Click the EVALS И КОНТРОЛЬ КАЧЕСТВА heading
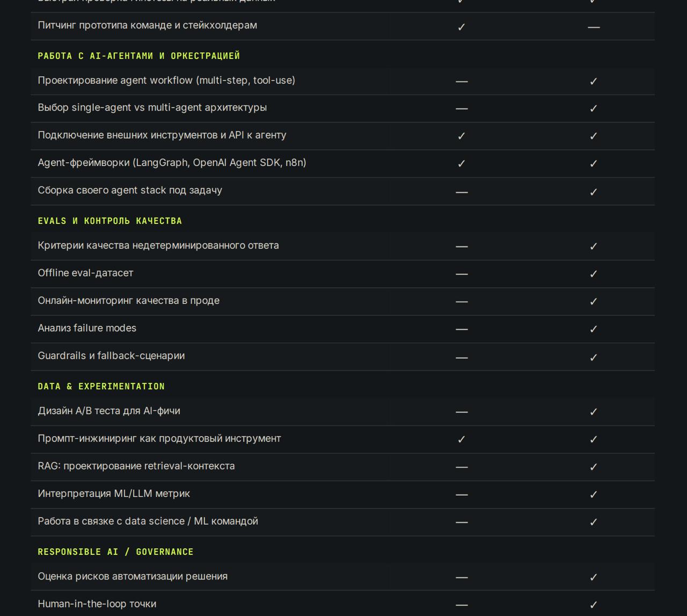Screen dimensions: 687x616 pos(110,221)
